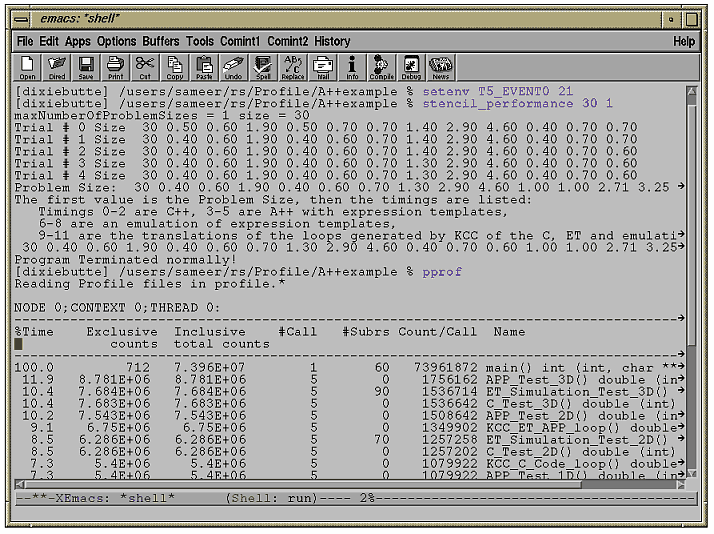The height and width of the screenshot is (534, 714).
Task: Open the window menu button in title bar
Action: click(x=21, y=20)
